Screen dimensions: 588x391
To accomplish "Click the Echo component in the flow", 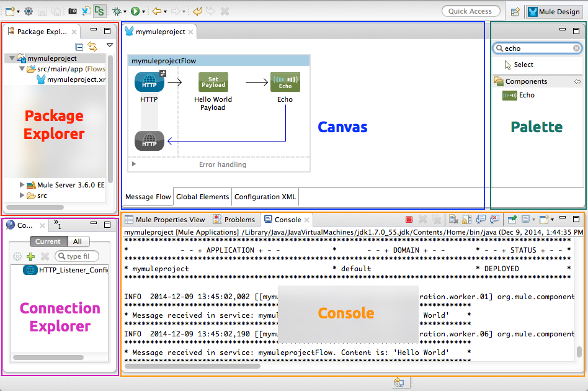I will pyautogui.click(x=285, y=82).
